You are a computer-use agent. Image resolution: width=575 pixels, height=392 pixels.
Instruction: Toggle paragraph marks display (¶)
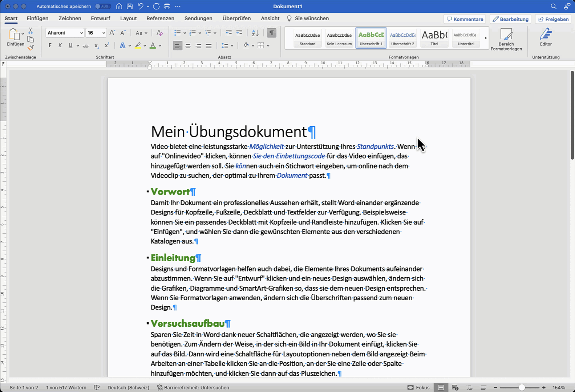(271, 33)
